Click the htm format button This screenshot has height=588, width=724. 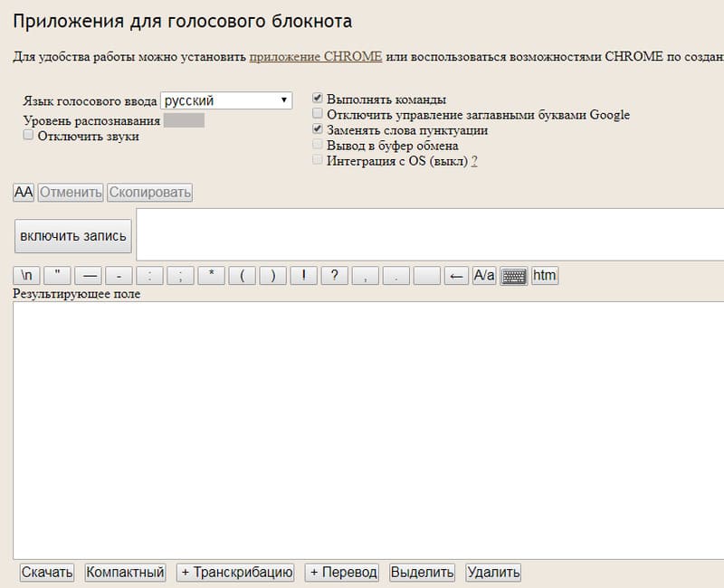pyautogui.click(x=544, y=276)
